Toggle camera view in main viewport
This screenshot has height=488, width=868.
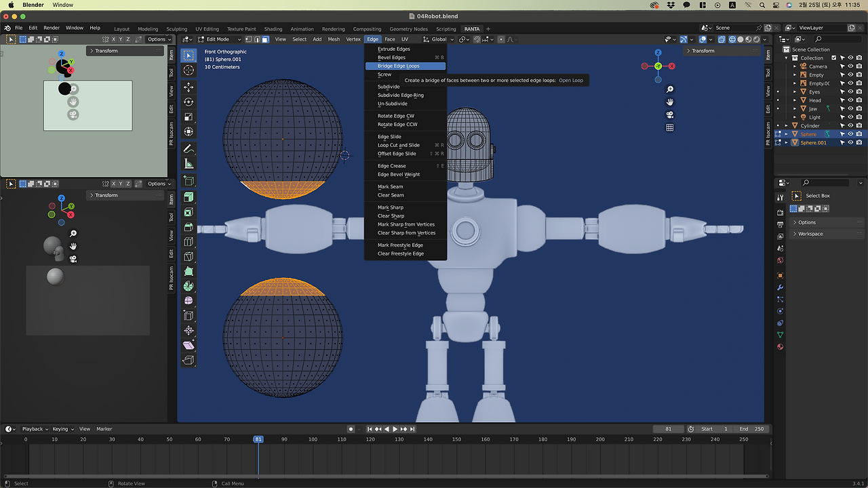pyautogui.click(x=670, y=115)
